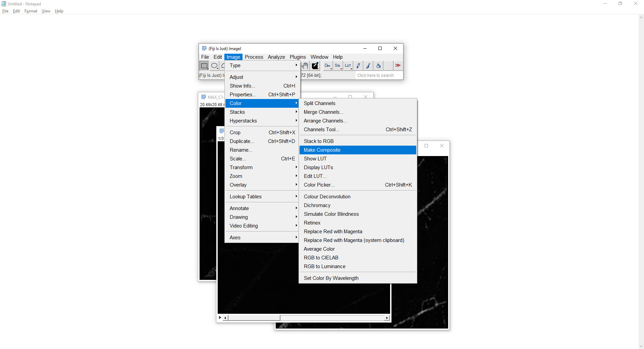Click Notepad's vertical scrollbar up arrow
Screen dimensions: 644x349
pos(641,18)
